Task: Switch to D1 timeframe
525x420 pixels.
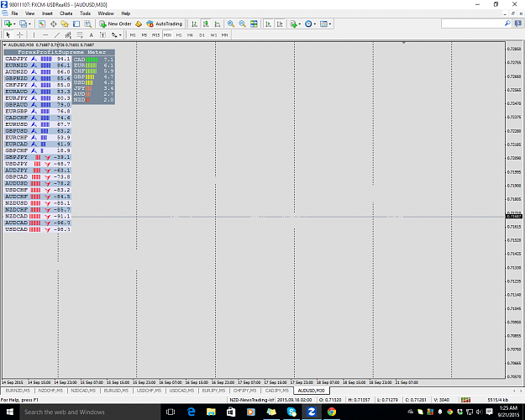Action: 202,34
